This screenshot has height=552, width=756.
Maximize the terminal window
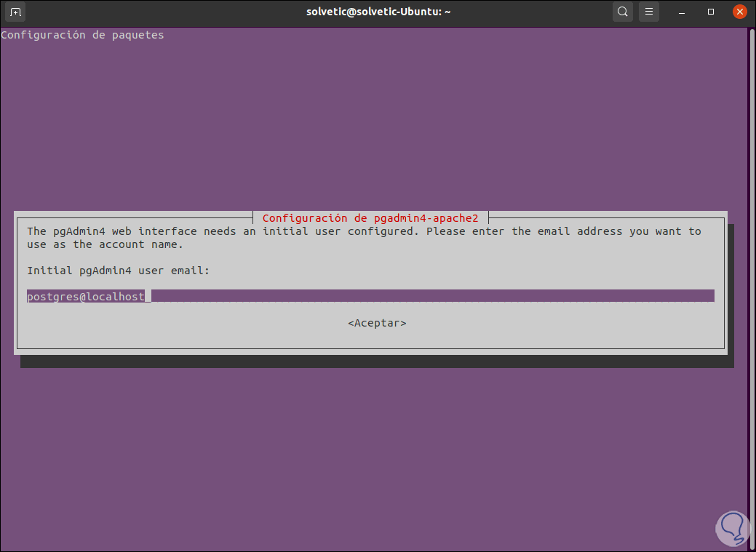click(710, 12)
